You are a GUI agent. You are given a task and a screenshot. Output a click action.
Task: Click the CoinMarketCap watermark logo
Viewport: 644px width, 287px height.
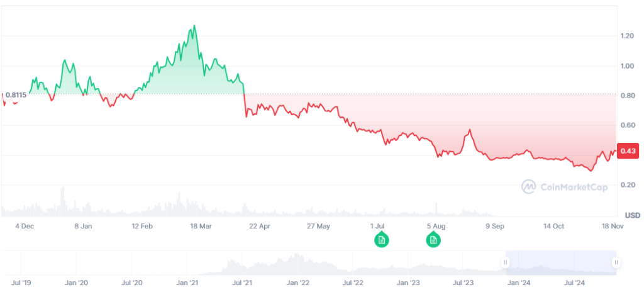[564, 186]
